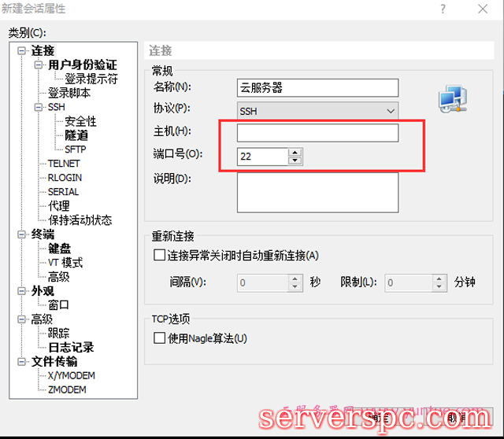Click the network computers connection icon
The image size is (504, 439).
click(x=452, y=100)
